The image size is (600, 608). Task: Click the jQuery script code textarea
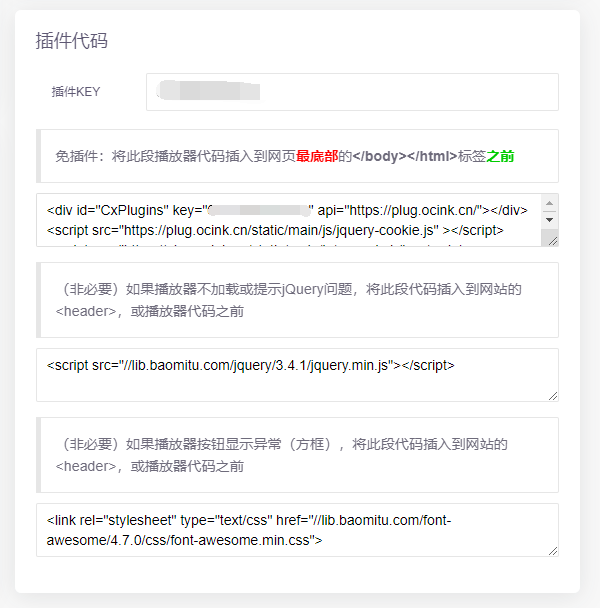click(x=297, y=375)
